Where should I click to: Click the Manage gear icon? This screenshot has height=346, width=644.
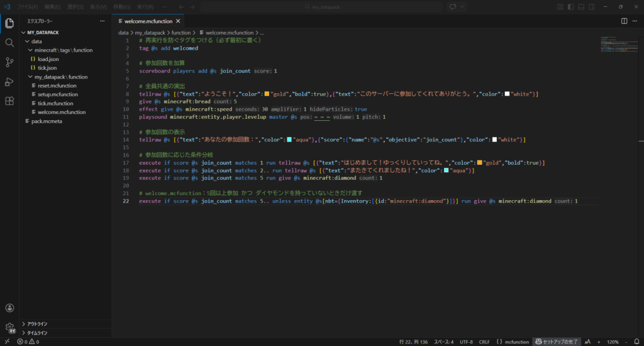point(9,327)
